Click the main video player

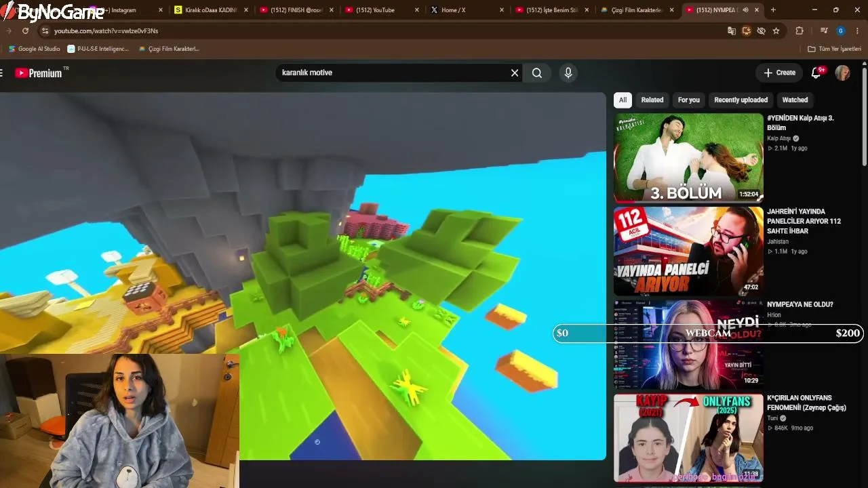[302, 276]
